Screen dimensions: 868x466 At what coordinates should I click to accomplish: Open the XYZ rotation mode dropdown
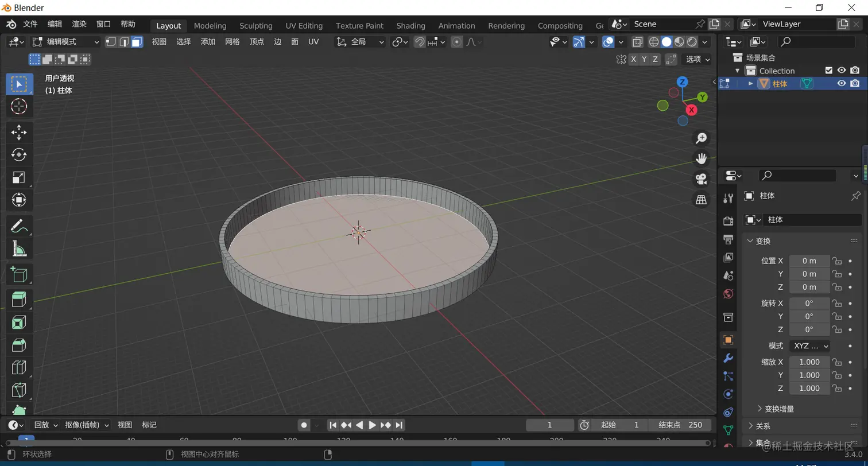pos(810,346)
